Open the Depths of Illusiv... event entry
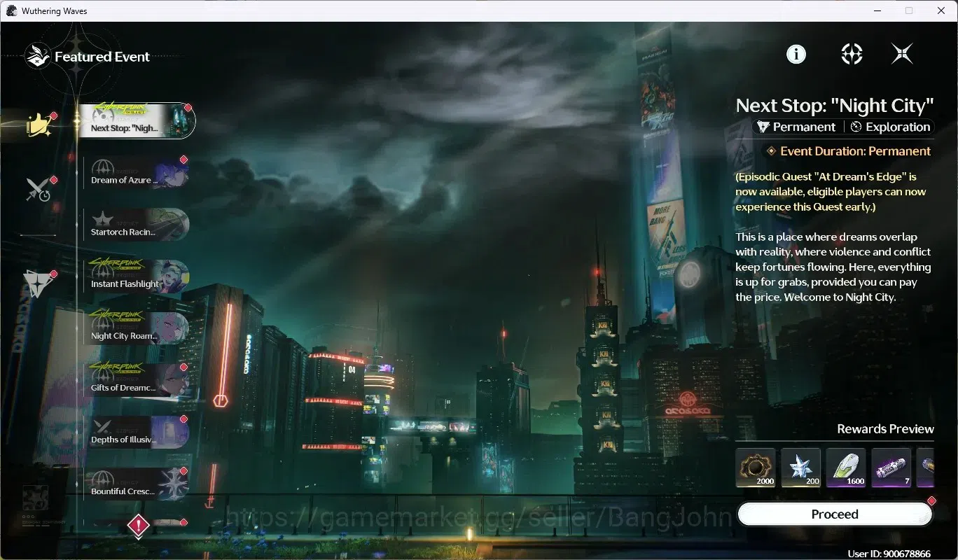 click(137, 431)
